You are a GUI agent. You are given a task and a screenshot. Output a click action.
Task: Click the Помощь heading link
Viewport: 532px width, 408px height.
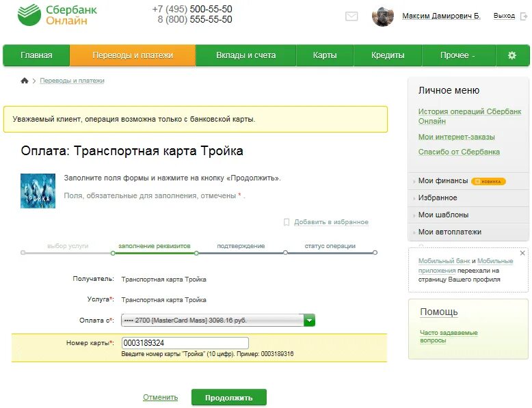439,312
